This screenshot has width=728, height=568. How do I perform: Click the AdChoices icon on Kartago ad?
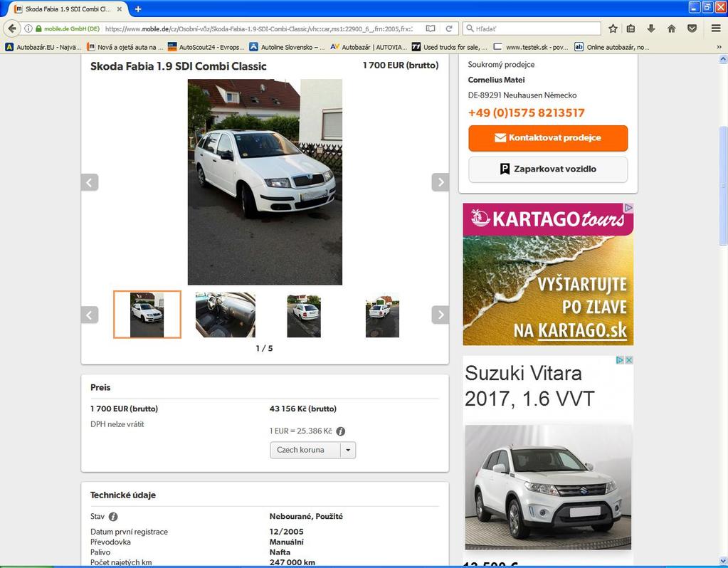pos(628,208)
